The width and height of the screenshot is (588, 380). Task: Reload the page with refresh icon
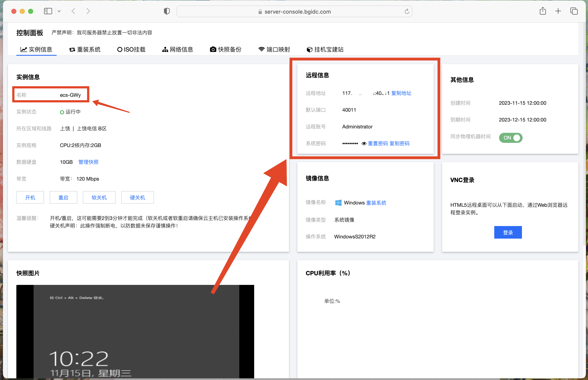[407, 11]
